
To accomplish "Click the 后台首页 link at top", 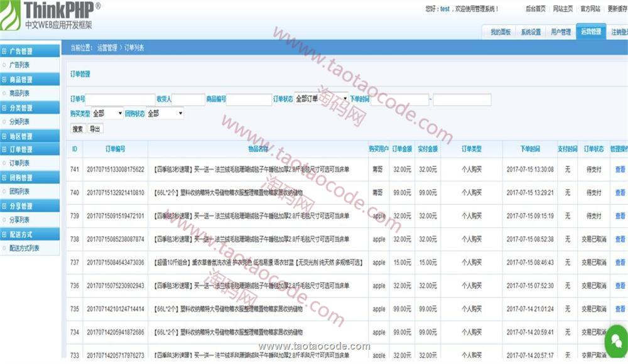I will [517, 9].
